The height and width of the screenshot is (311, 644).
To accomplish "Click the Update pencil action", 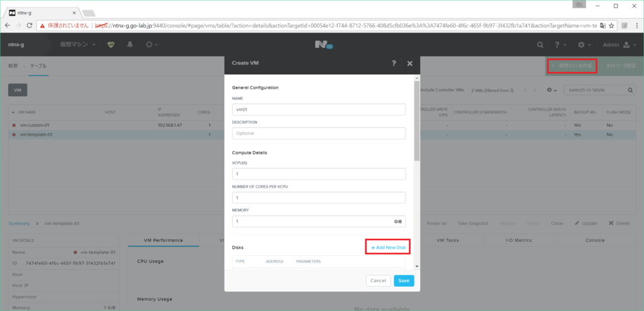I will tap(586, 223).
